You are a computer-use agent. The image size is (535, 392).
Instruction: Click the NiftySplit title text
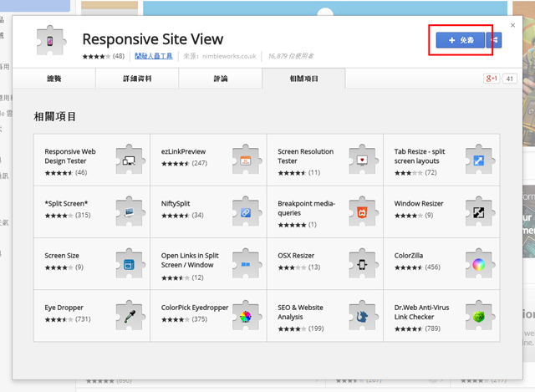pyautogui.click(x=176, y=204)
